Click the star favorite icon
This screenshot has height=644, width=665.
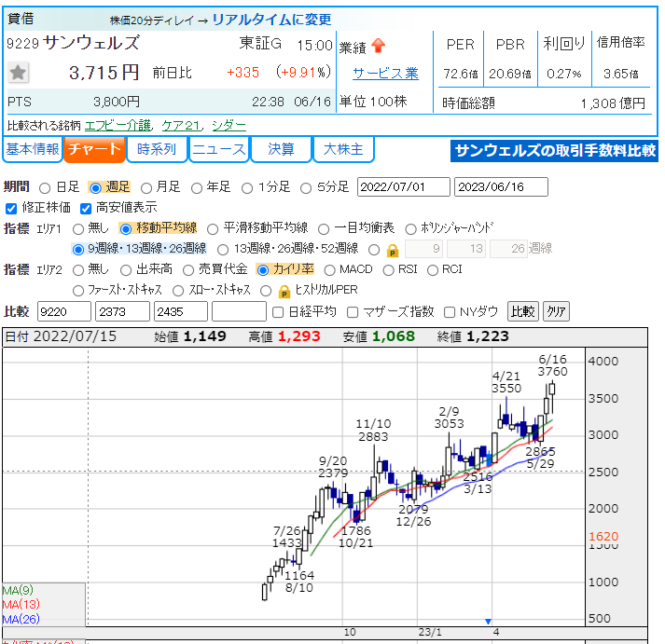click(x=19, y=73)
